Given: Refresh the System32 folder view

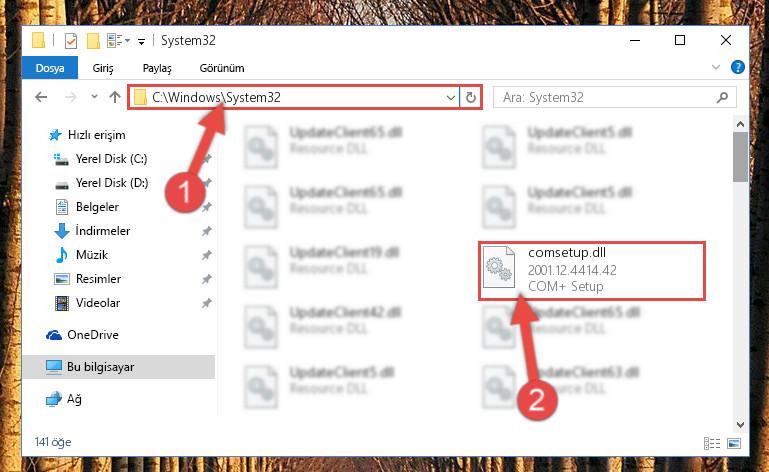Looking at the screenshot, I should click(x=470, y=98).
